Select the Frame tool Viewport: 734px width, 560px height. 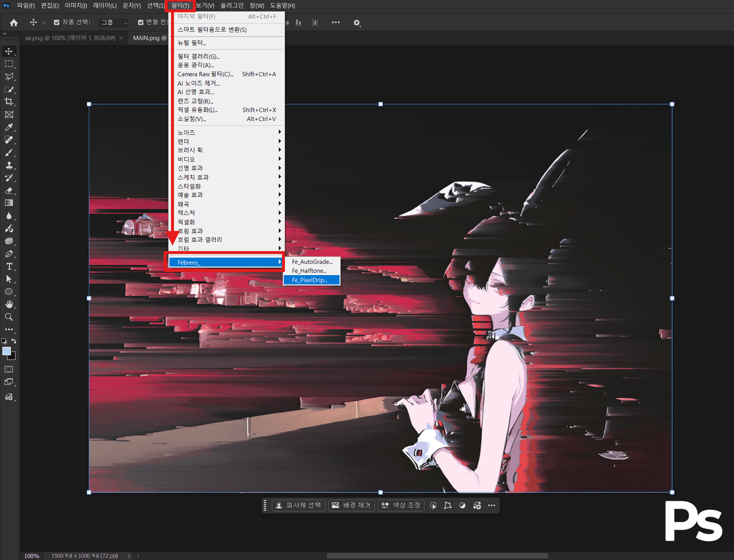pos(9,114)
